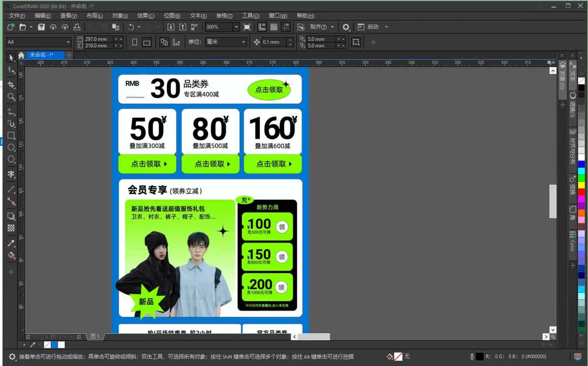Click the Export icon
Viewport: 588px width, 366px height.
click(x=183, y=27)
